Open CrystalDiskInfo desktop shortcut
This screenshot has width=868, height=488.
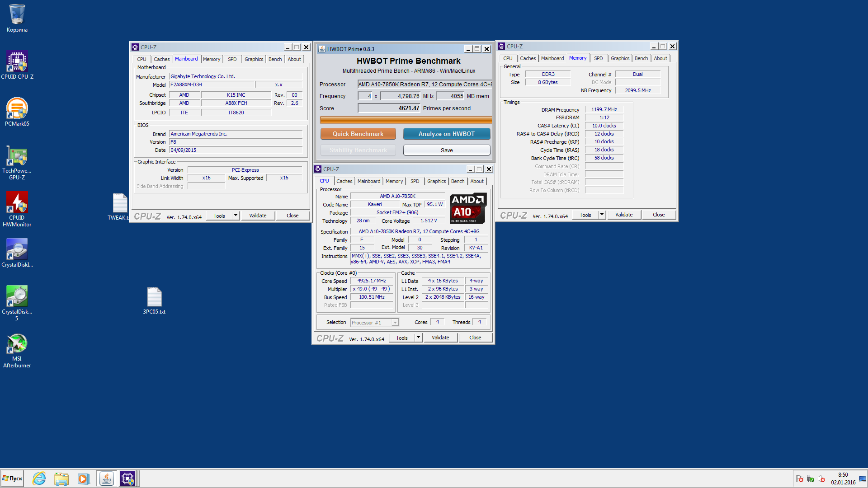17,253
